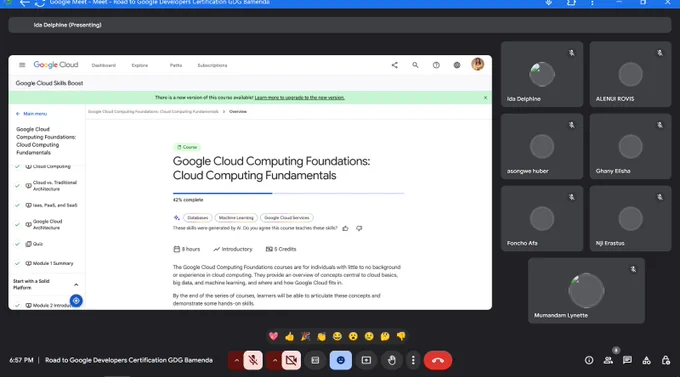Toggle the emoji reactions button
Image resolution: width=680 pixels, height=377 pixels.
(x=340, y=360)
